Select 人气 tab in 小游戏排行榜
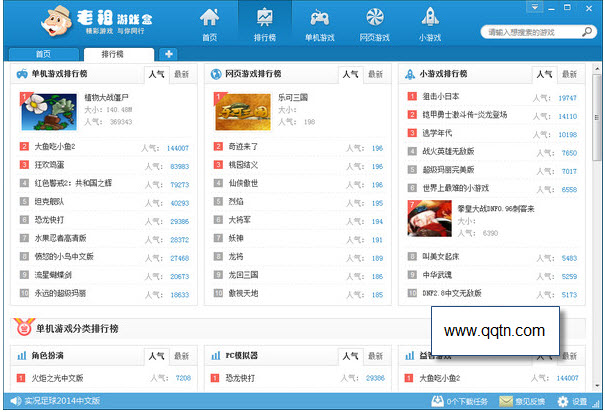Image resolution: width=605 pixels, height=412 pixels. tap(544, 74)
